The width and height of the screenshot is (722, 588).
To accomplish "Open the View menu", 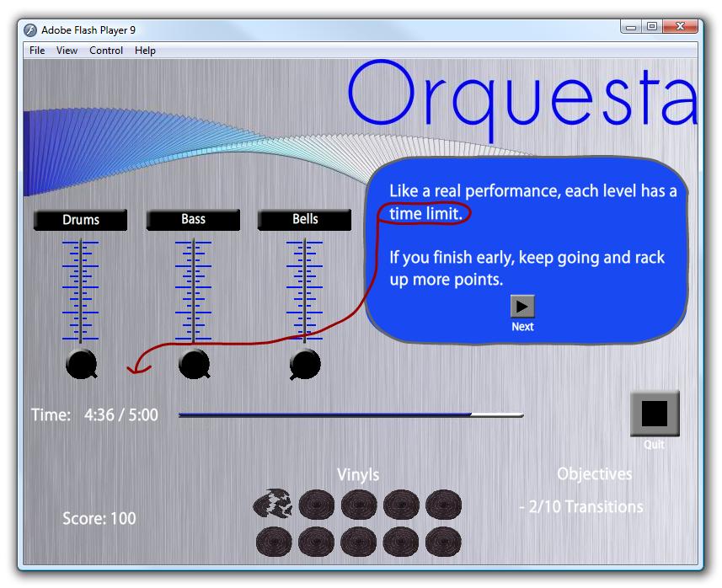I will (67, 51).
